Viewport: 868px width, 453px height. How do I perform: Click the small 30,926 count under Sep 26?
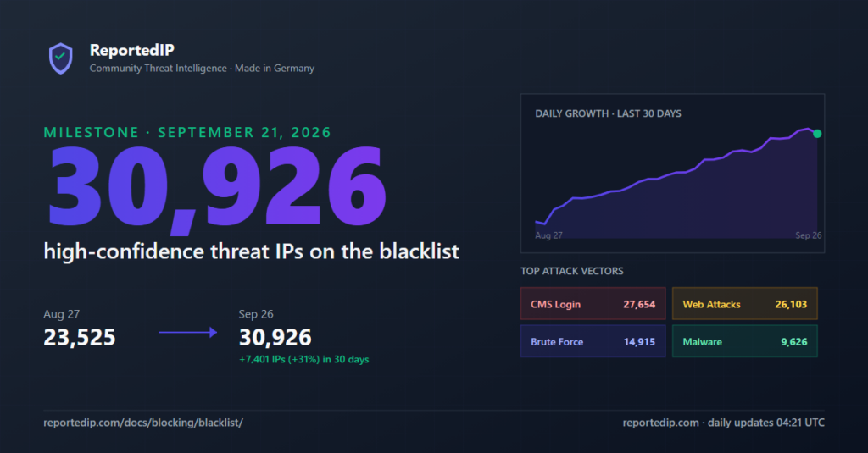point(275,337)
